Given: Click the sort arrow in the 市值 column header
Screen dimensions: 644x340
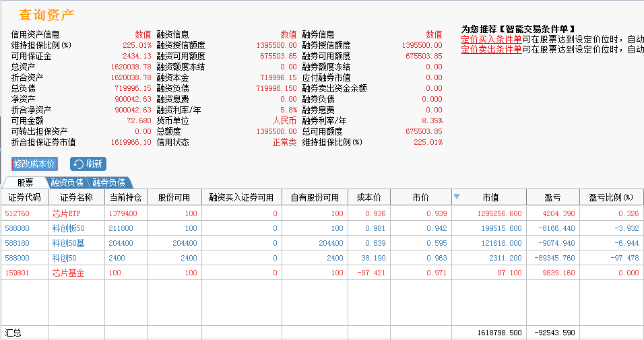Looking at the screenshot, I should click(457, 197).
